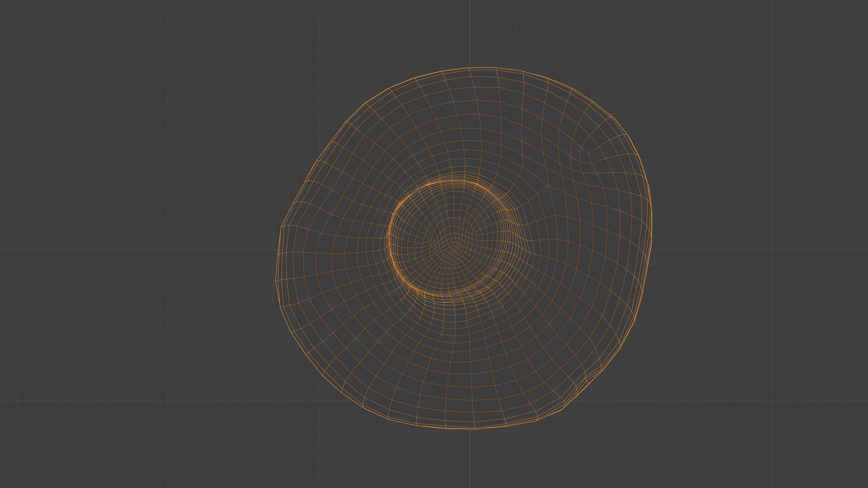Click the small orange object origin dot
868x488 pixels.
470,250
